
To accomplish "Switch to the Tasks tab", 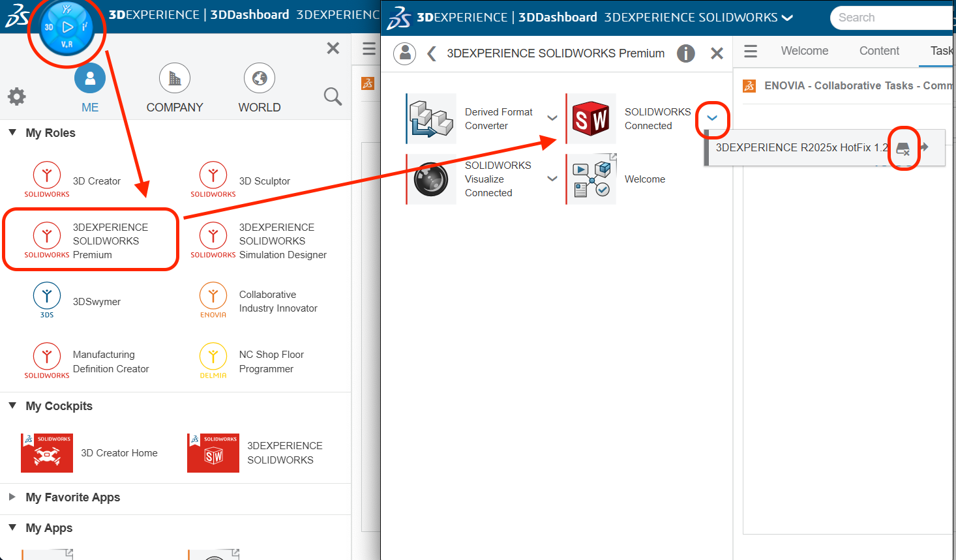I will point(942,51).
